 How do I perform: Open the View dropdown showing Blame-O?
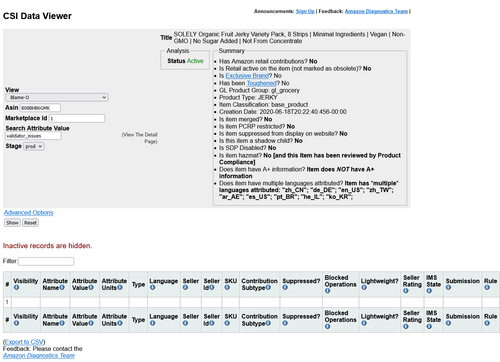[x=57, y=97]
